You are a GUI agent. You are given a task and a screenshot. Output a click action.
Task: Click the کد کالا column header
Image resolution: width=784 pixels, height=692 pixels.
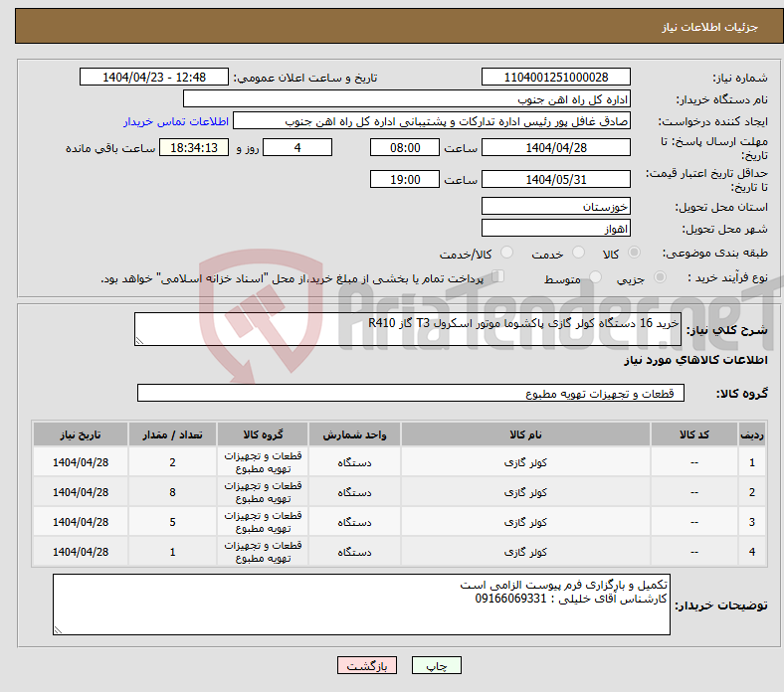[694, 434]
